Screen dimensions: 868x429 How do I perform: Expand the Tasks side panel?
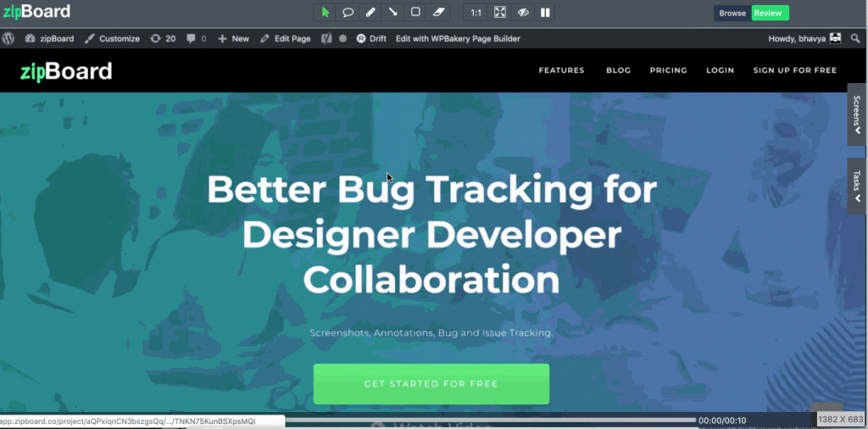coord(857,186)
